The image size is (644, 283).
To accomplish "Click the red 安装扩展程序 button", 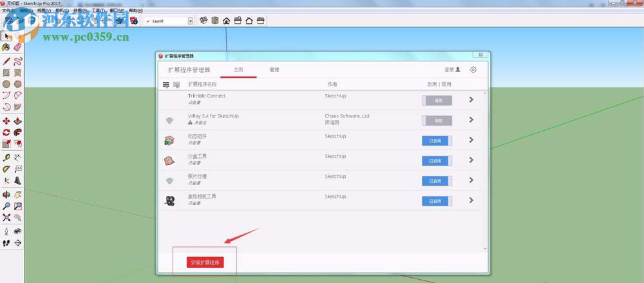I will point(205,262).
